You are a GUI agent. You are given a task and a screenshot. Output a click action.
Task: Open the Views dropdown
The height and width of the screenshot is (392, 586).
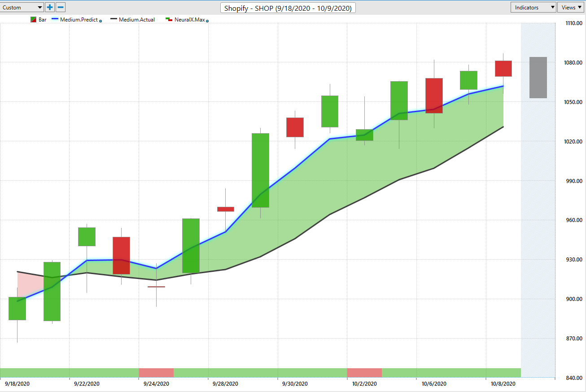pos(572,7)
